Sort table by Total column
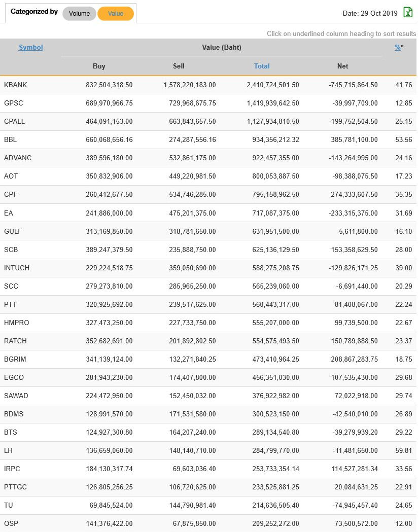The width and height of the screenshot is (418, 532). click(x=262, y=66)
